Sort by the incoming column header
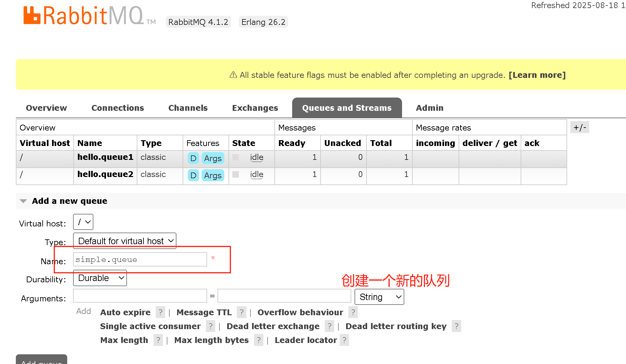626x364 pixels. [x=435, y=143]
